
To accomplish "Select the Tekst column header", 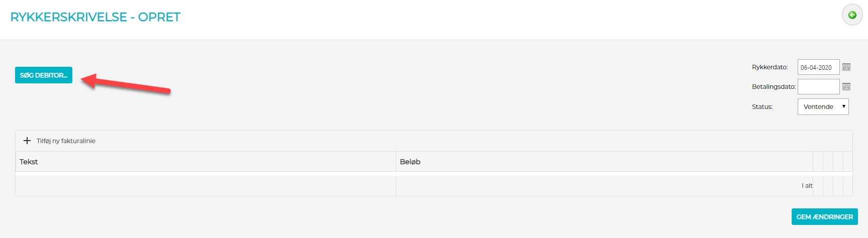I will [29, 162].
